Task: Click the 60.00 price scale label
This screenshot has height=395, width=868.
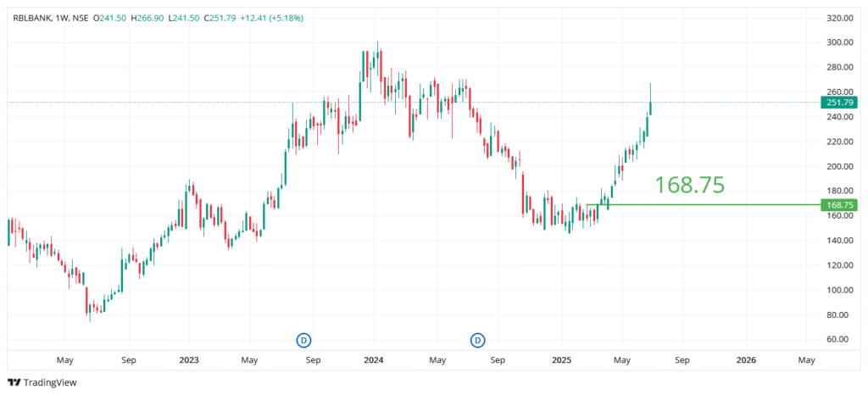Action: [838, 339]
